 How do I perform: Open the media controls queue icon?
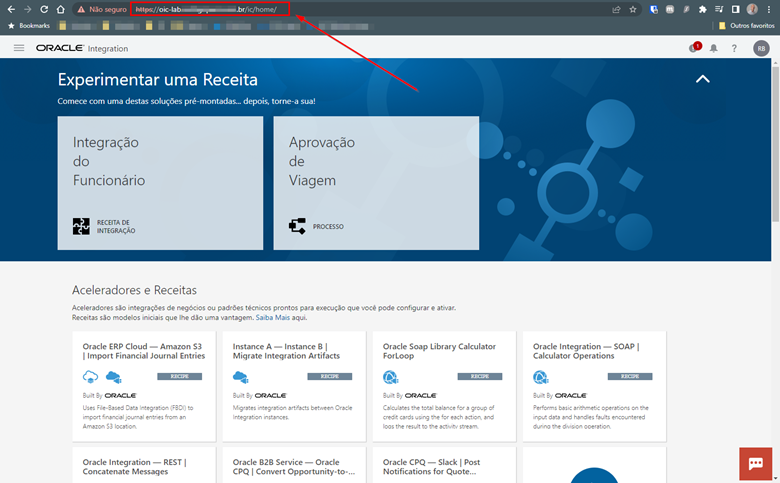tap(719, 9)
